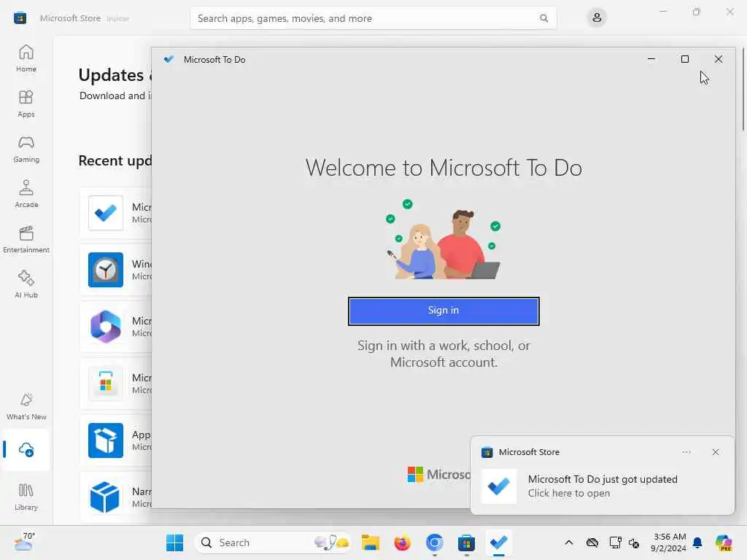Image resolution: width=747 pixels, height=560 pixels.
Task: Switch to To Do taskbar icon
Action: [x=499, y=542]
